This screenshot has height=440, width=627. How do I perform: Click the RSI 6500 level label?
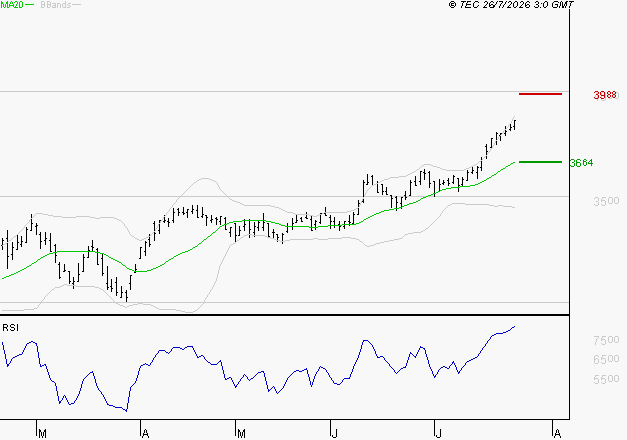click(606, 359)
